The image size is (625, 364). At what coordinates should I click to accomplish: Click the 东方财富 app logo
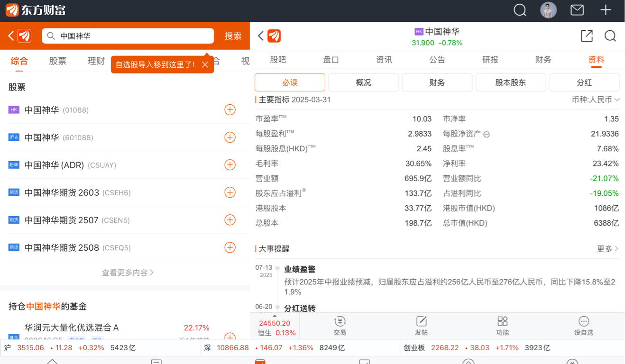pyautogui.click(x=35, y=10)
